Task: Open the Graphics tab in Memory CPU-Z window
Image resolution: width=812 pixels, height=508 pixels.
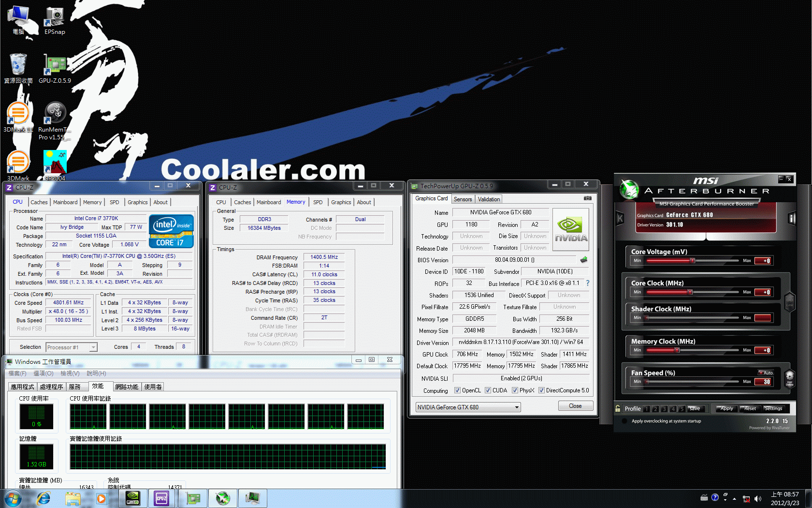Action: point(341,202)
